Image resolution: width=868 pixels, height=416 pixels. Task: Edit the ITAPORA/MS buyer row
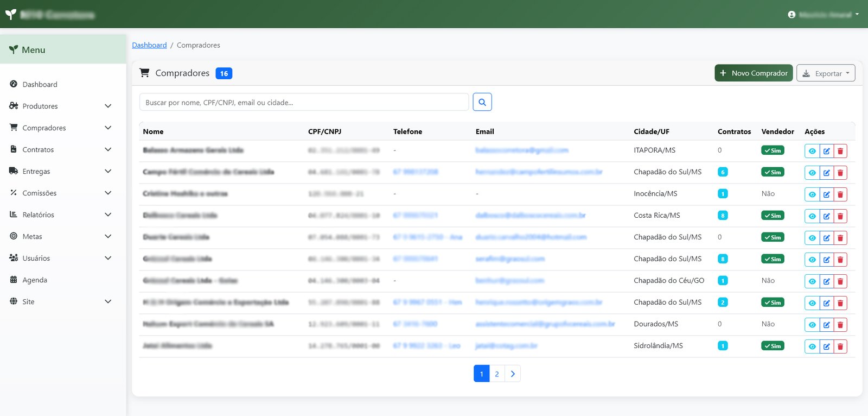826,151
